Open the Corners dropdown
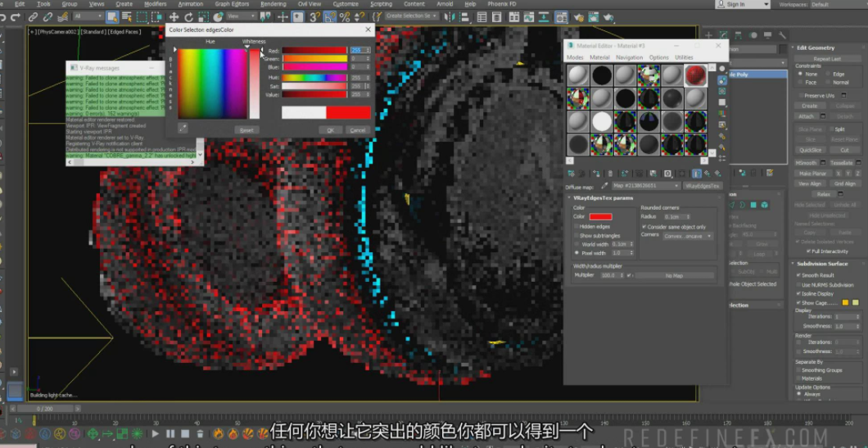The width and height of the screenshot is (868, 448). 687,236
